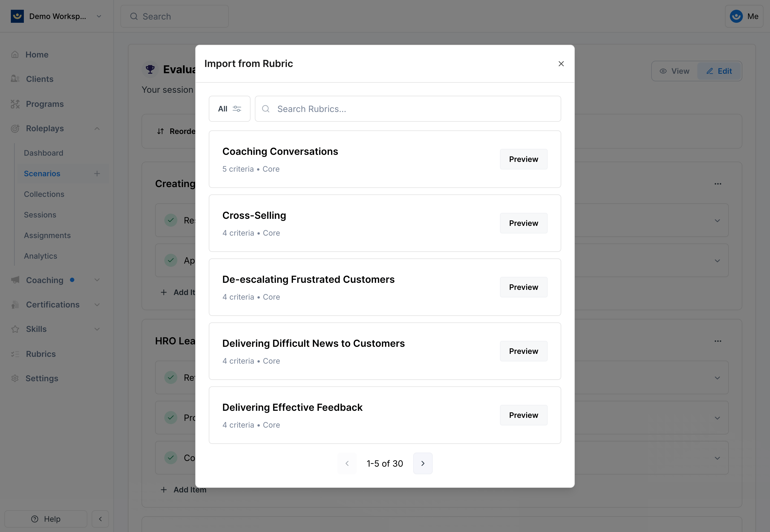Open Assignments in the sidebar
Viewport: 770px width, 532px height.
[x=47, y=236]
